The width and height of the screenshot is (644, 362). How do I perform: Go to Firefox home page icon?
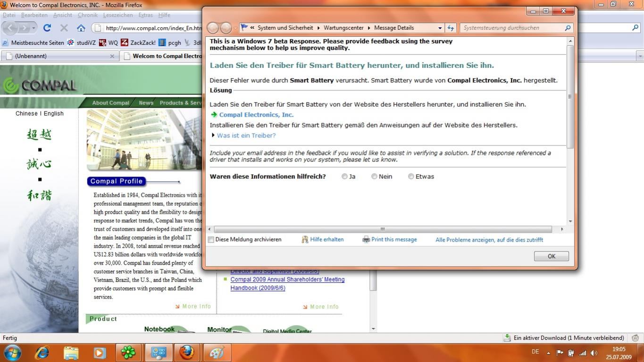pos(81,28)
